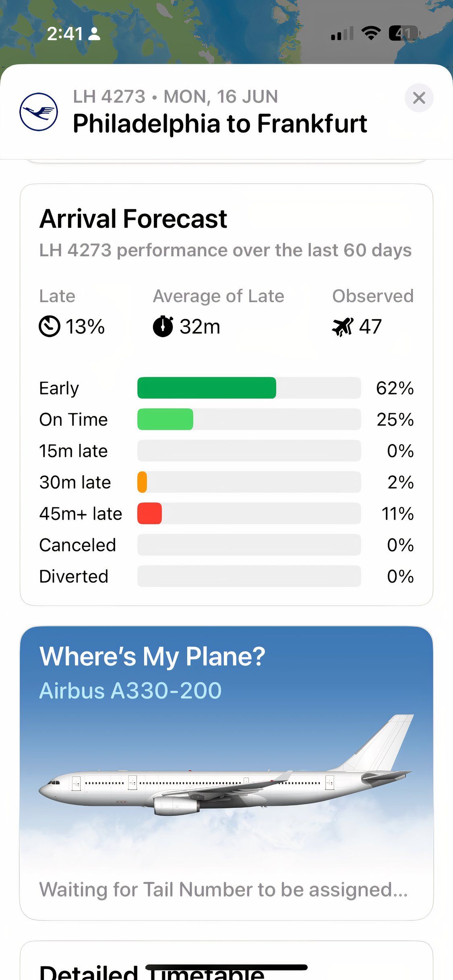Tap the cellular signal bars icon

[x=342, y=33]
